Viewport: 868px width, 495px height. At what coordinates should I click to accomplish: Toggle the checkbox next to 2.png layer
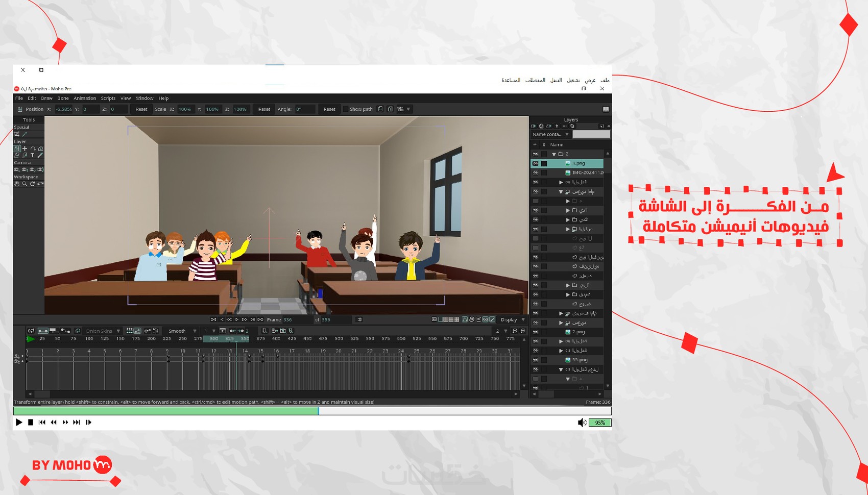pyautogui.click(x=544, y=332)
